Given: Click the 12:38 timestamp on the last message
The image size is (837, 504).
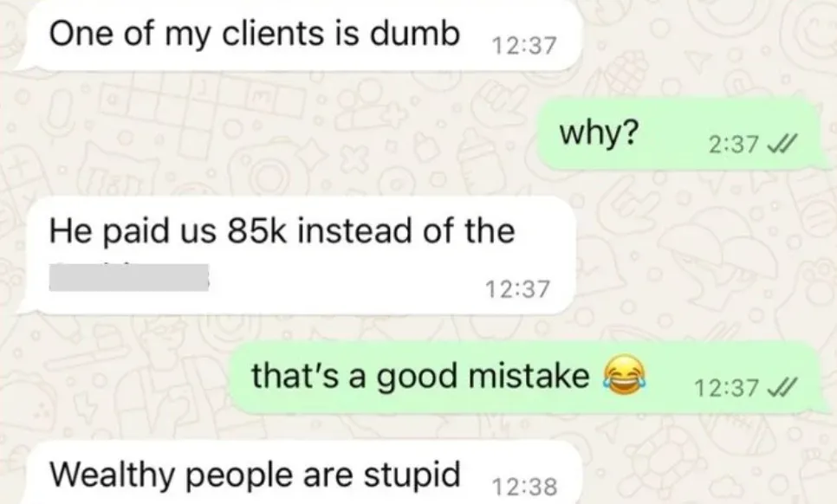Looking at the screenshot, I should point(524,486).
